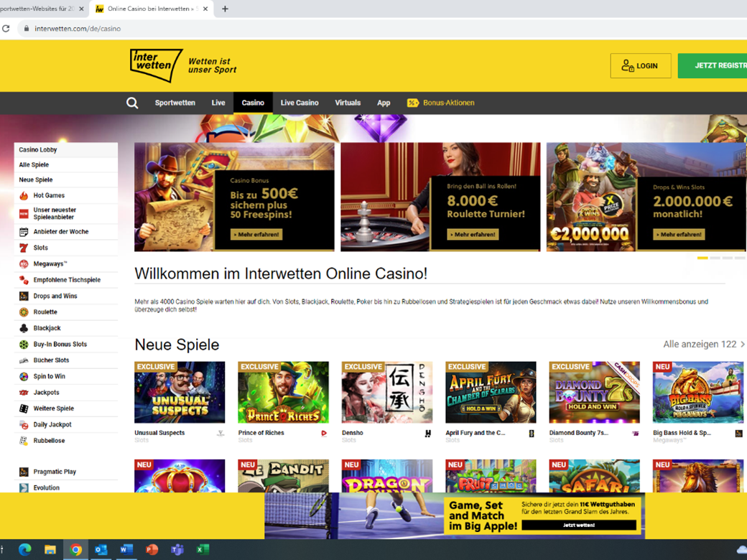Select the Roulette wheel icon in sidebar
The width and height of the screenshot is (747, 560).
24,312
